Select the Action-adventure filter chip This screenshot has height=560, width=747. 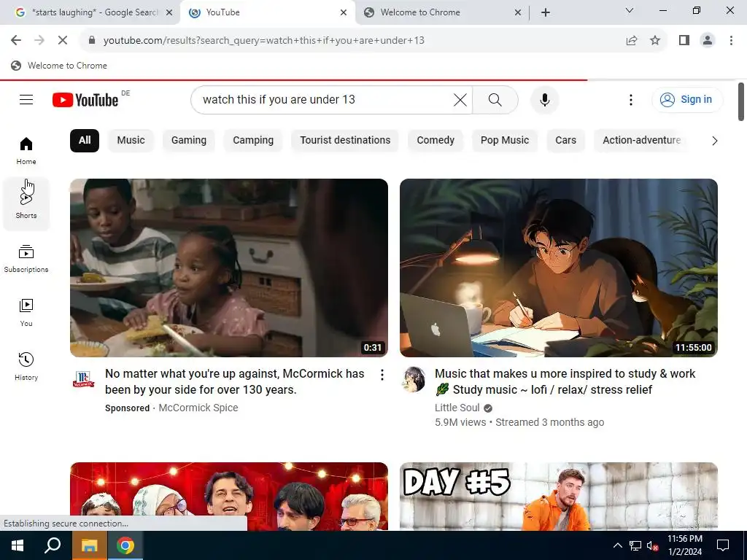coord(641,141)
